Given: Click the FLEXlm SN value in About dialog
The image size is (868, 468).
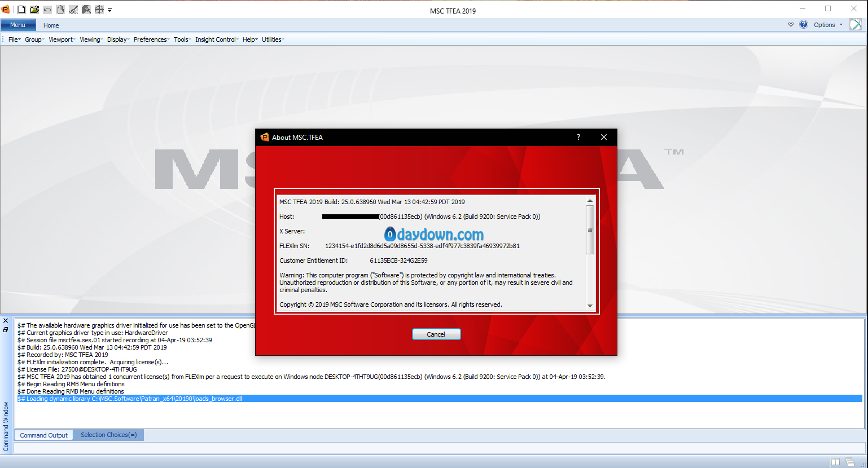Looking at the screenshot, I should (x=422, y=246).
